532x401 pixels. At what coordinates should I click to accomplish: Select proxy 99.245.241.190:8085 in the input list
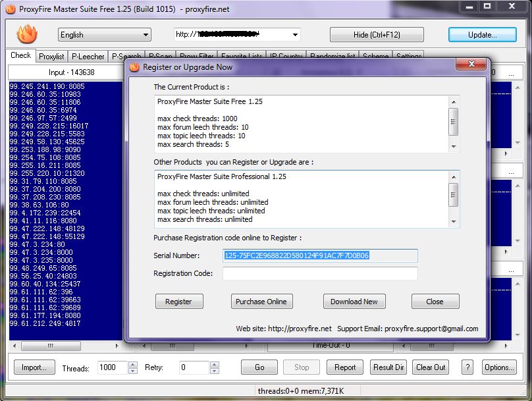coord(47,86)
